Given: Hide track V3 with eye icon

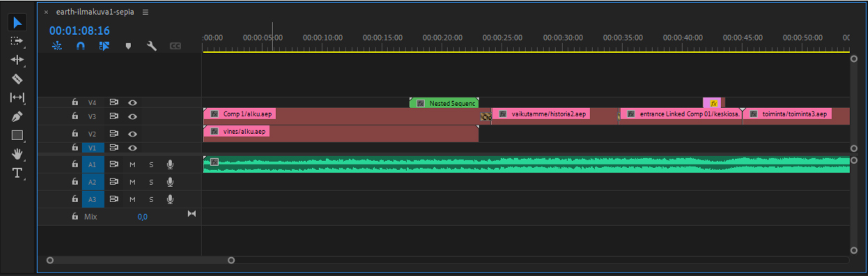Looking at the screenshot, I should pos(133,116).
